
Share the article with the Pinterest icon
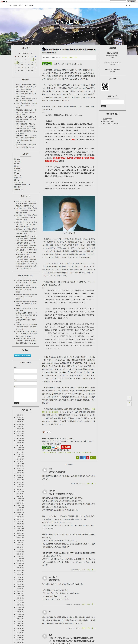click(88, 458)
